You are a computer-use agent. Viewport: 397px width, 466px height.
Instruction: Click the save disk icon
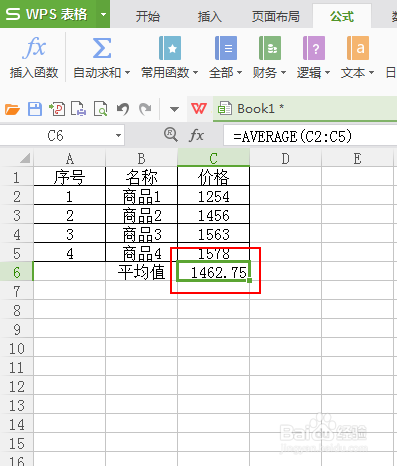(35, 109)
